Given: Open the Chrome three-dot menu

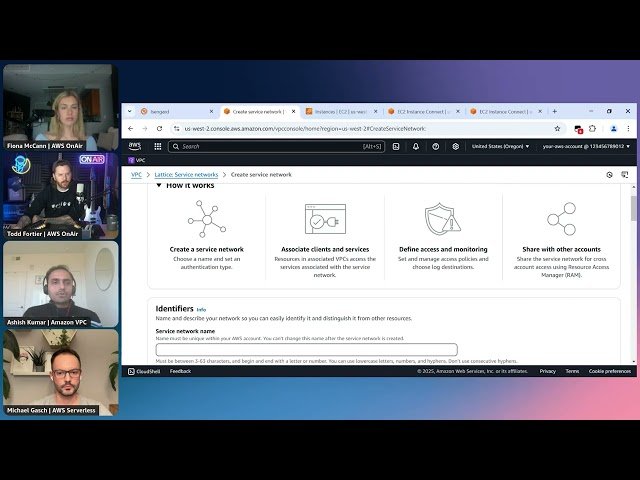Looking at the screenshot, I should pos(628,129).
